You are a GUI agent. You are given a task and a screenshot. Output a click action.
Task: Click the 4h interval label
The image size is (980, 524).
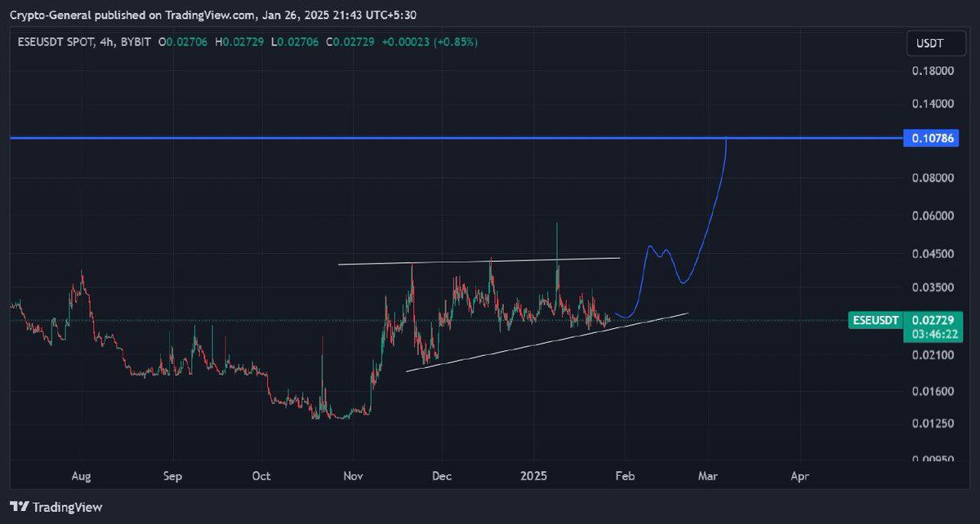[105, 41]
